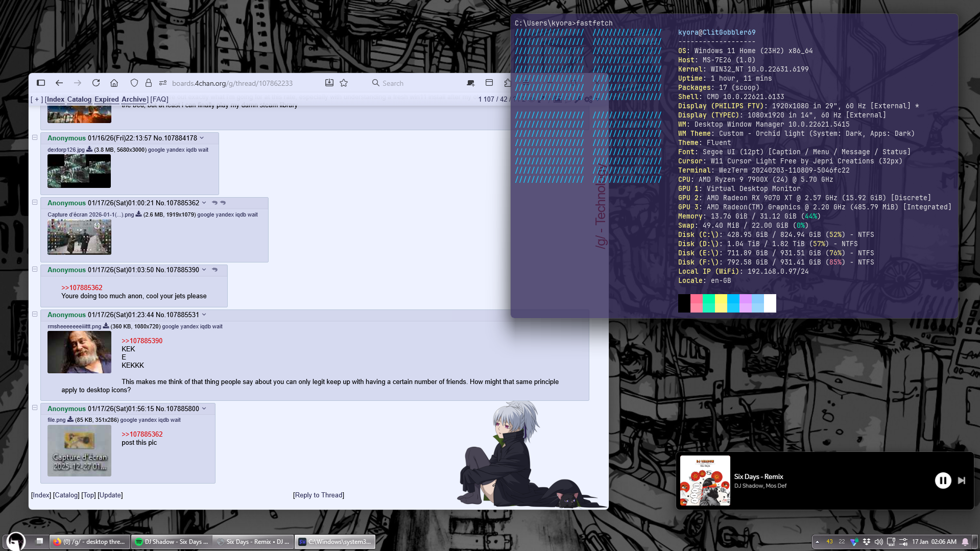Search rmsheeeeeeeiiittt.png on yandex
The image size is (980, 551).
tap(189, 326)
